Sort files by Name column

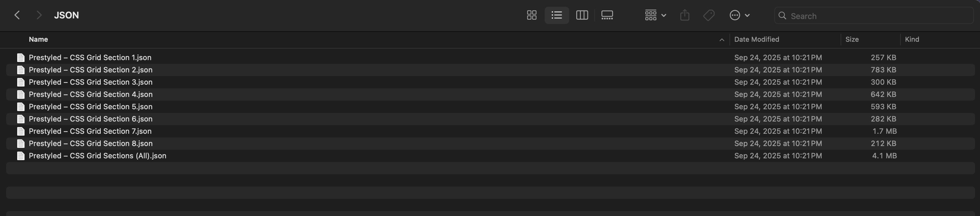[38, 40]
